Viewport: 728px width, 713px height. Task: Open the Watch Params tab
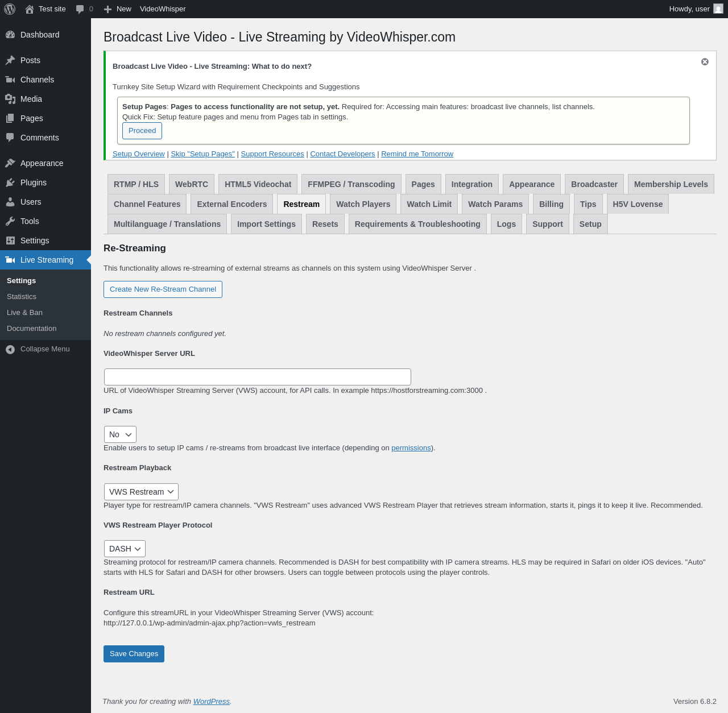(x=495, y=204)
